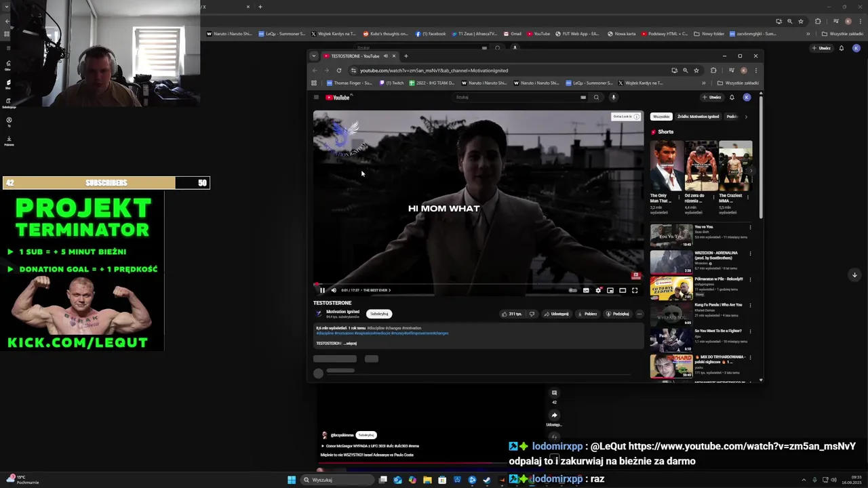Open Wszystkie zakładki folder in front window
The width and height of the screenshot is (868, 488).
[x=738, y=83]
